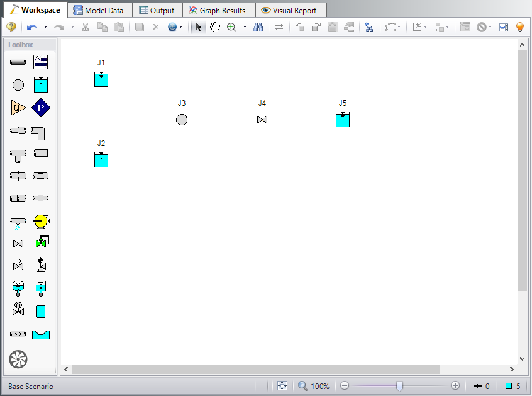Click the J3 branch junction on workspace
The width and height of the screenshot is (532, 396).
tap(182, 120)
